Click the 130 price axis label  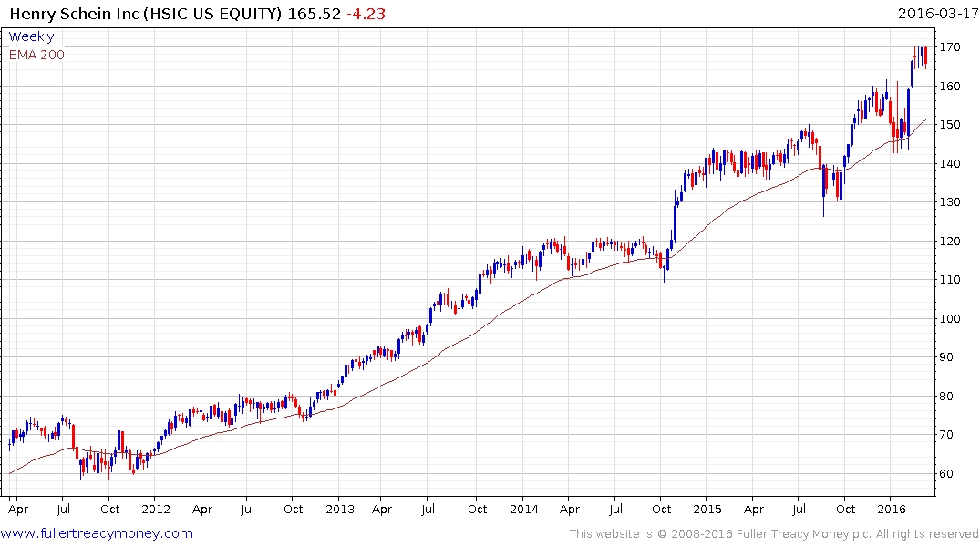pos(950,201)
